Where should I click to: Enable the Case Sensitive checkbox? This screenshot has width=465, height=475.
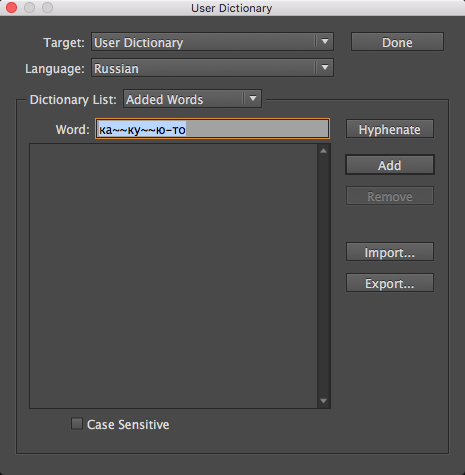click(77, 424)
